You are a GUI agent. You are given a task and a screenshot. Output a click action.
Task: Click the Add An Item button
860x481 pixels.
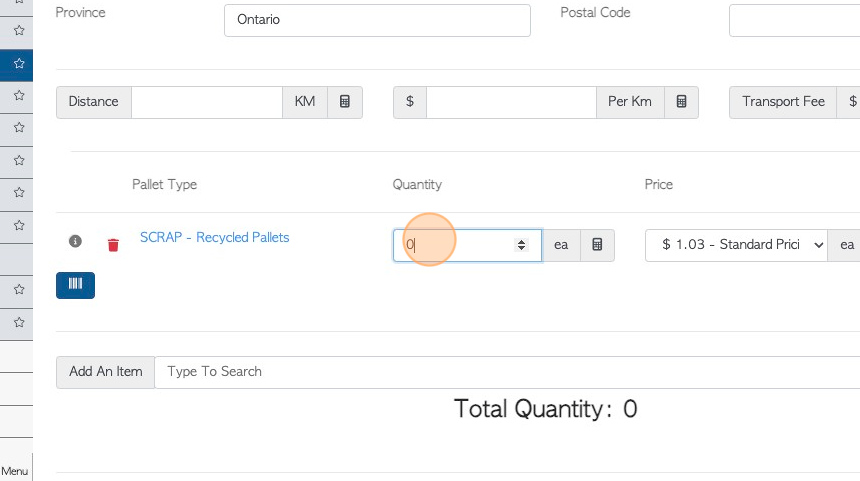click(x=105, y=372)
